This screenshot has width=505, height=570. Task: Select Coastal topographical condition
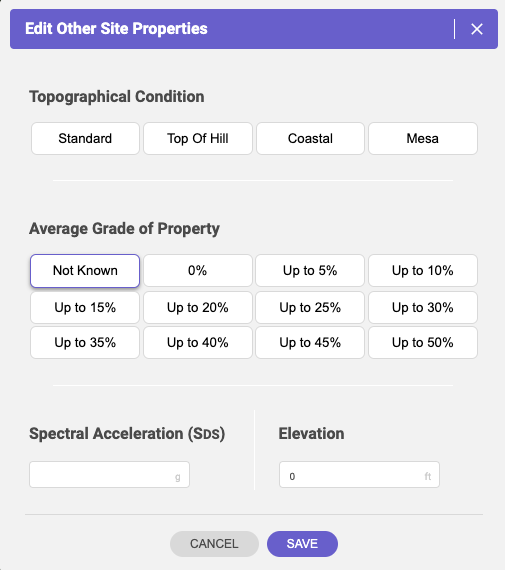click(310, 139)
